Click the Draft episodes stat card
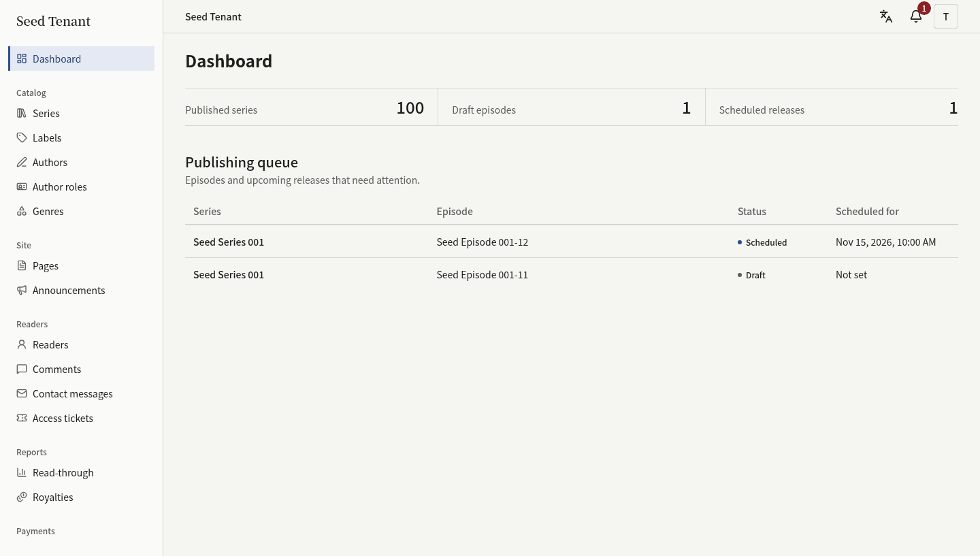This screenshot has height=556, width=980. (572, 107)
